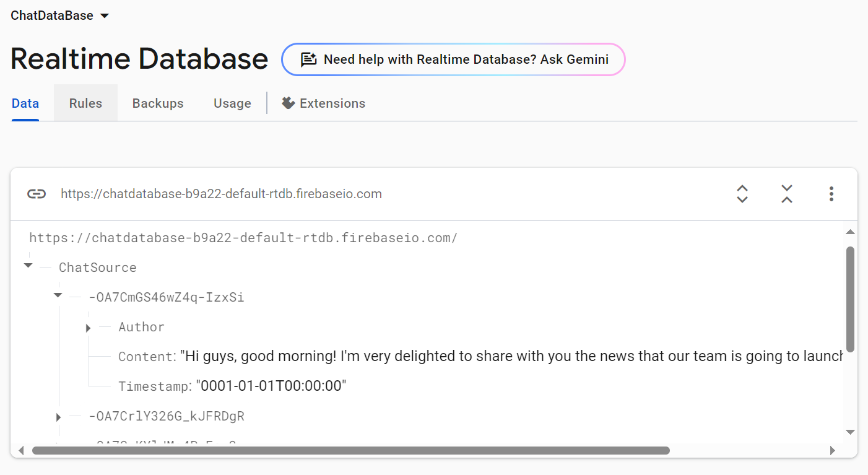Open the ChatDataBase project dropdown
868x475 pixels.
click(60, 15)
